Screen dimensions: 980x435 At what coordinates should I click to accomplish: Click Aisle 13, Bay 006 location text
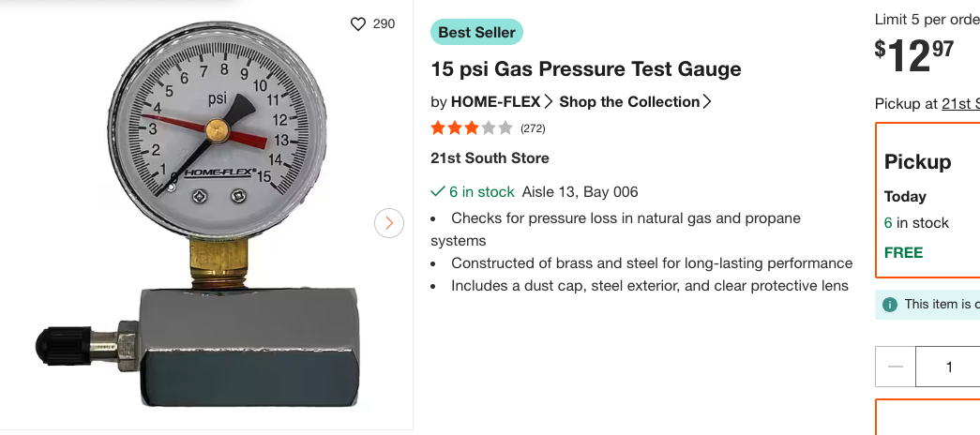[x=580, y=192]
